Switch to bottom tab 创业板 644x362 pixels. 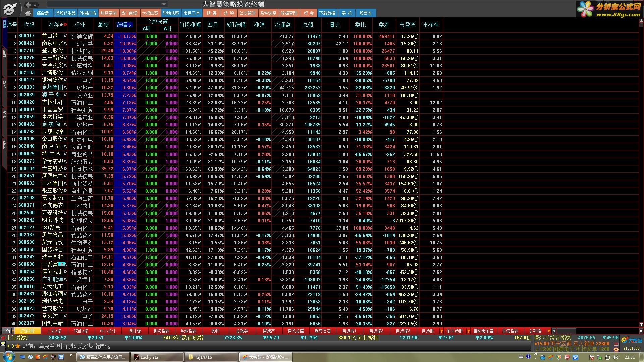click(135, 331)
